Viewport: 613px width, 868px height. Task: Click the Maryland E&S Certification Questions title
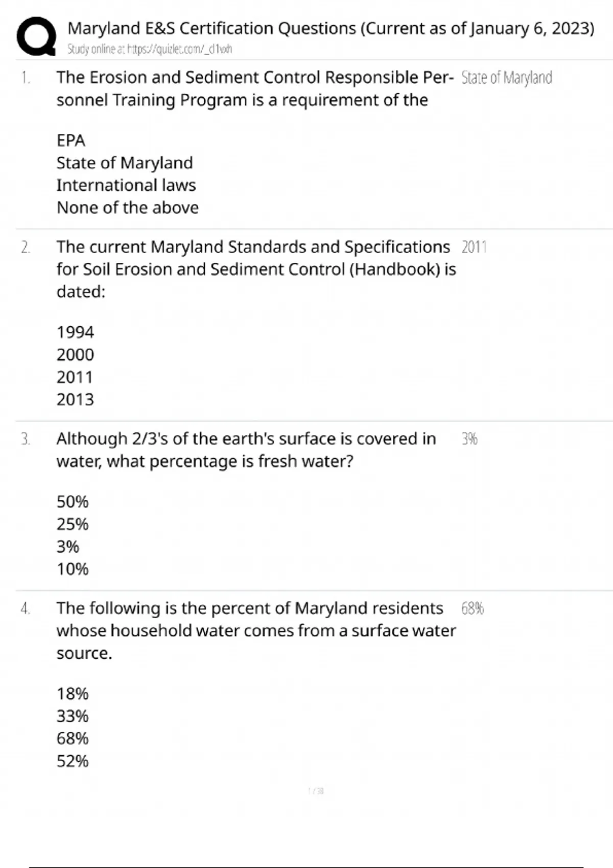(x=331, y=28)
